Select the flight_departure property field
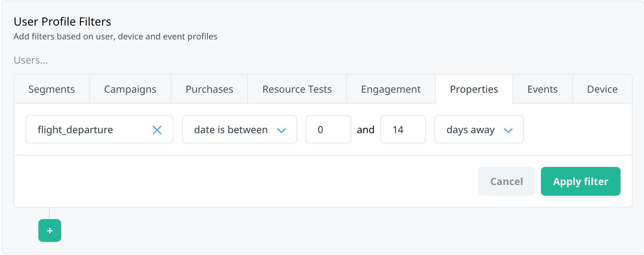This screenshot has height=255, width=644. (100, 129)
